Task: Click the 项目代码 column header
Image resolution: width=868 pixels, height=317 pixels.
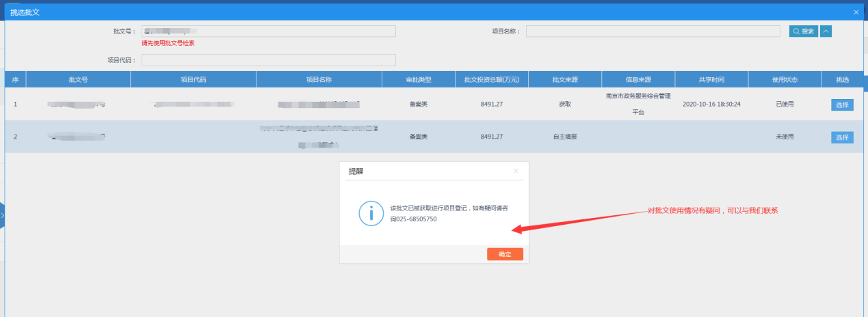Action: (193, 80)
